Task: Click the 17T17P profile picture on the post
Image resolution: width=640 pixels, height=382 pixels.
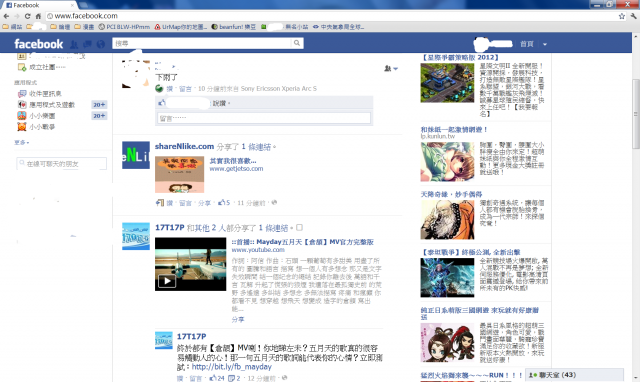Action: point(136,236)
